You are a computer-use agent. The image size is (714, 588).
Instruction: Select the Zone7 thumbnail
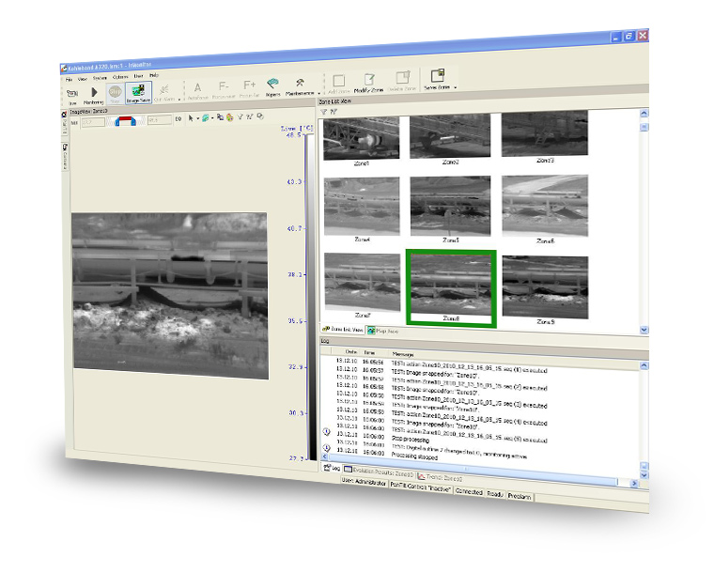click(362, 282)
